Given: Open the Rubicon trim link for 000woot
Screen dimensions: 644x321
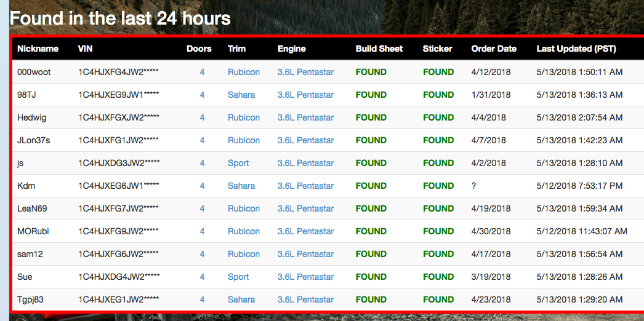Looking at the screenshot, I should (244, 72).
